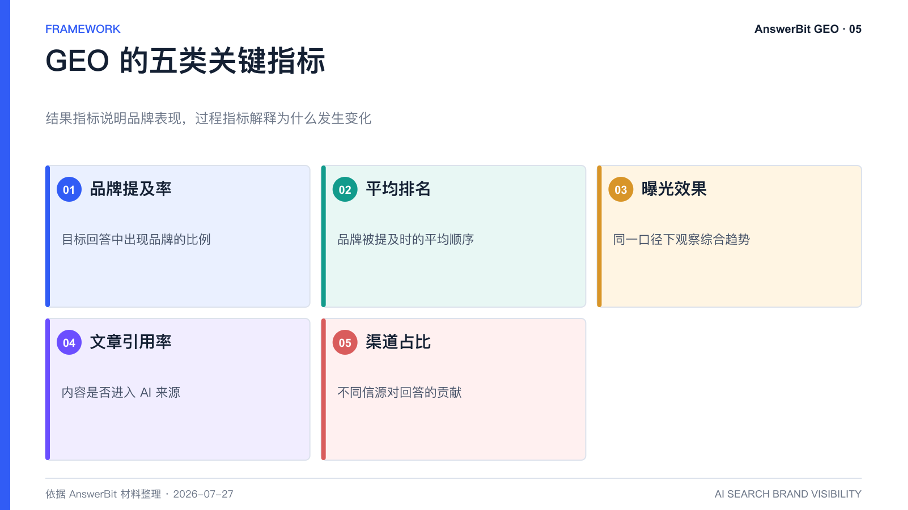Click the green 02 number badge
Viewport: 908px width, 510px height.
345,189
